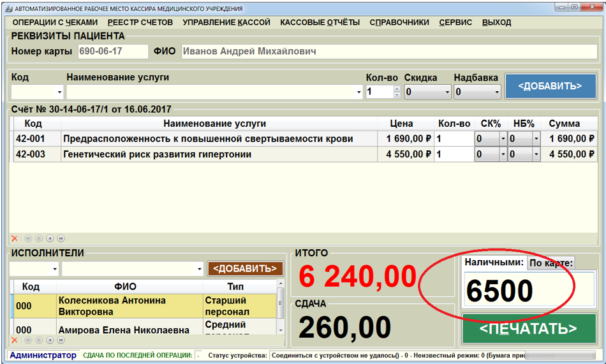Click Предрасположенность к повышенной свертываемости крови cell
Image resolution: width=606 pixels, height=364 pixels.
219,139
